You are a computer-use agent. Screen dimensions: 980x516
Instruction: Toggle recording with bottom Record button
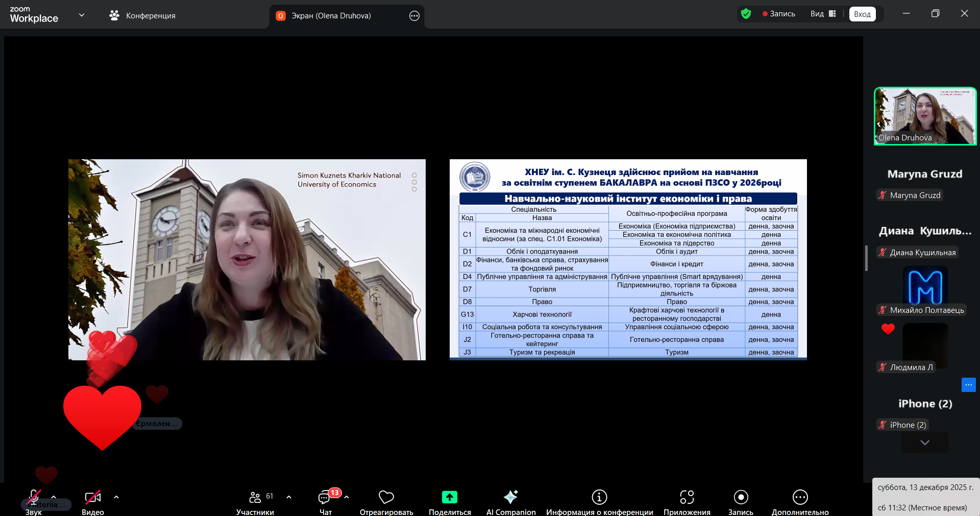click(x=741, y=497)
